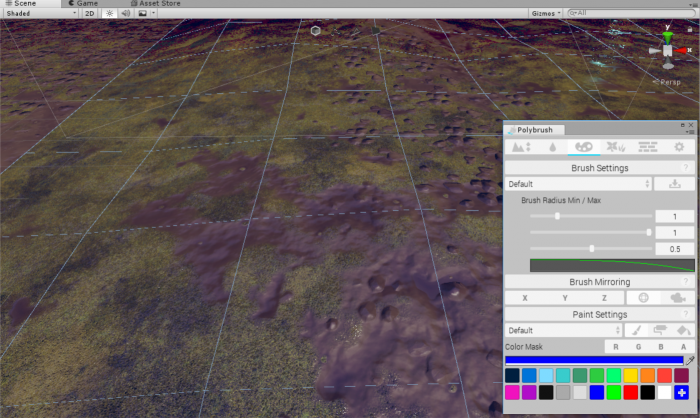
Task: Open the Shaded draw mode dropdown
Action: click(x=40, y=14)
